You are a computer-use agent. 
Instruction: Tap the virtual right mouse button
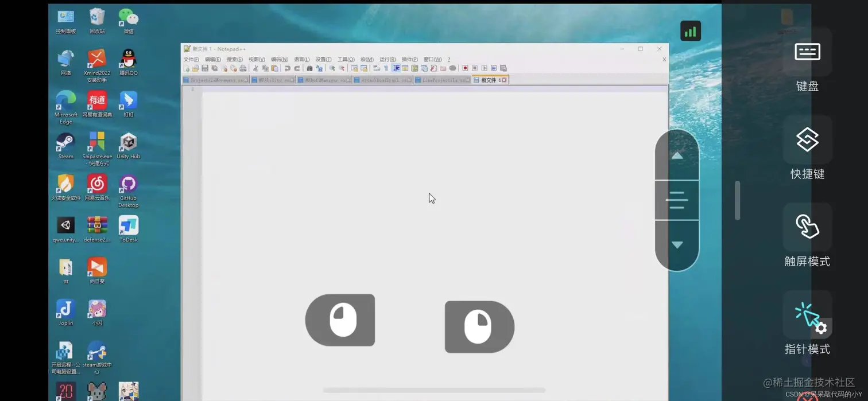pyautogui.click(x=479, y=327)
